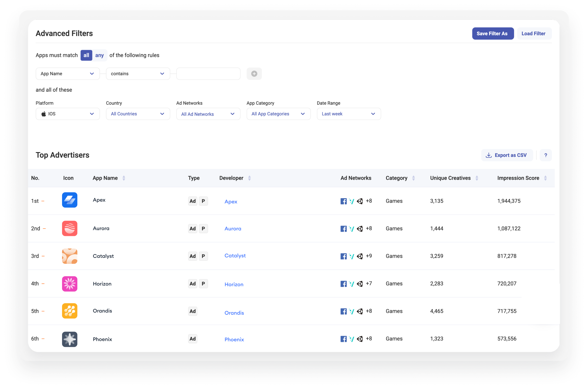Click the Apex app icon

[70, 200]
